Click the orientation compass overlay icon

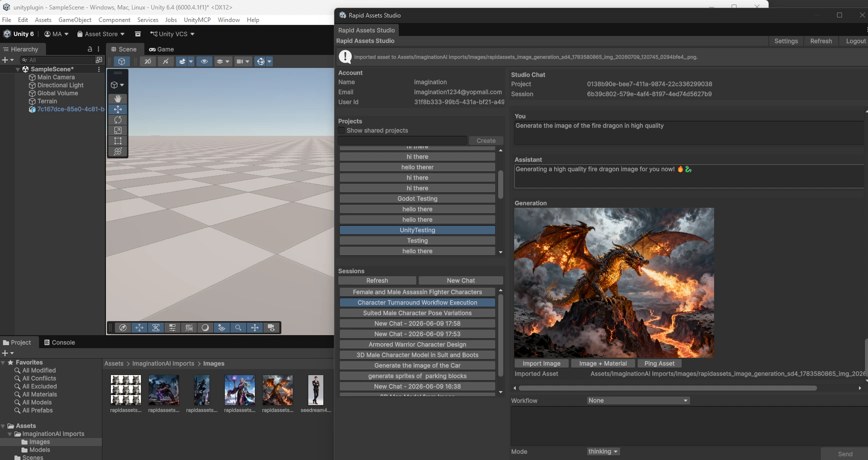123,328
